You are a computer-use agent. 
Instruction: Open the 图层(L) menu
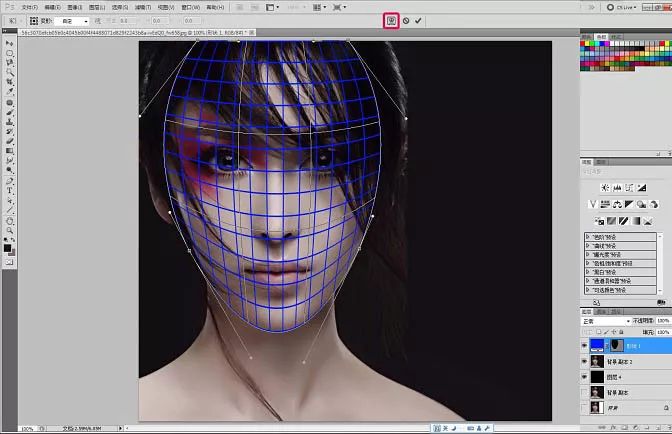tap(97, 7)
